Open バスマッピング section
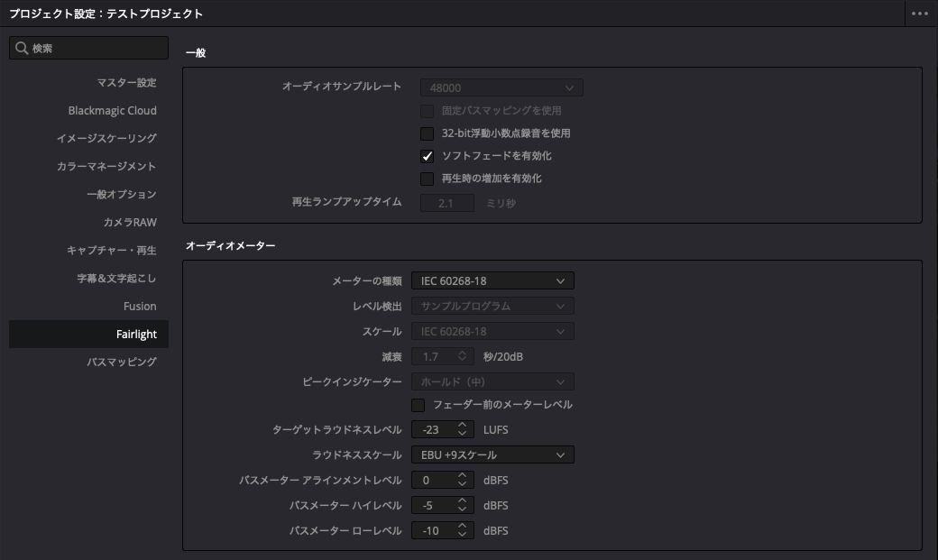938x560 pixels. pyautogui.click(x=122, y=362)
